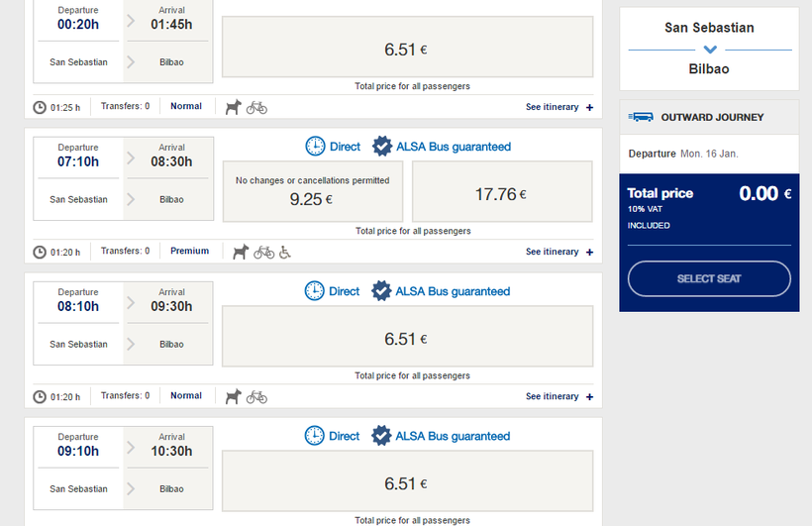This screenshot has width=812, height=526.
Task: Click the pet icon on the 08:10h trip
Action: coord(233,396)
